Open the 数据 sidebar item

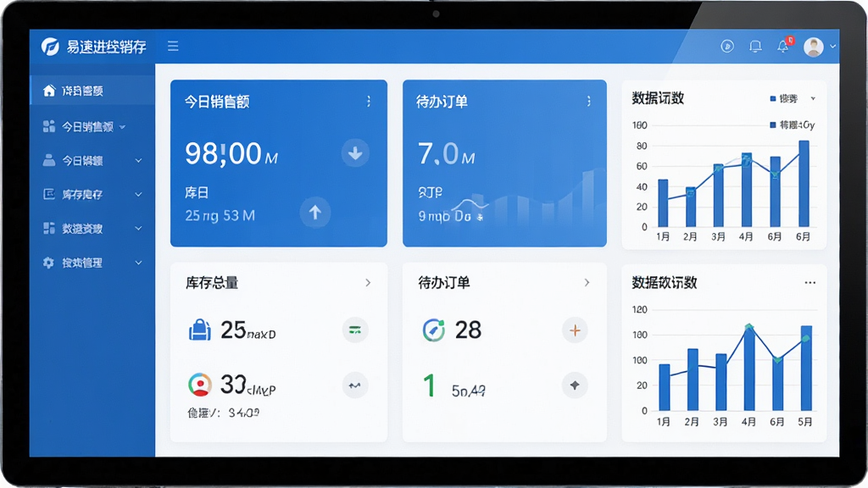click(92, 229)
